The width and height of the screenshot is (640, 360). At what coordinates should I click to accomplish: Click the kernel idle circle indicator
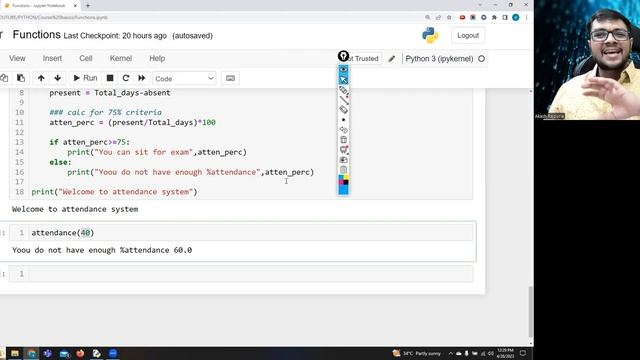482,59
